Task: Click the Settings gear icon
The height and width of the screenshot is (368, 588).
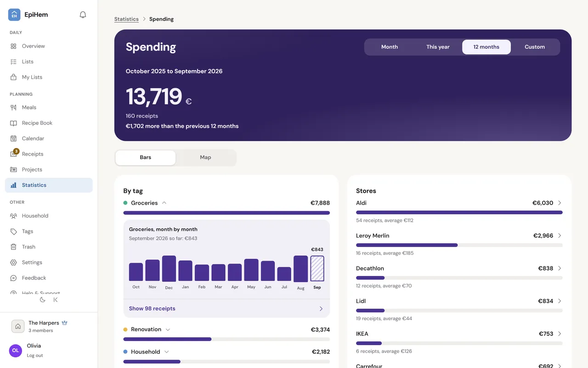Action: click(14, 263)
